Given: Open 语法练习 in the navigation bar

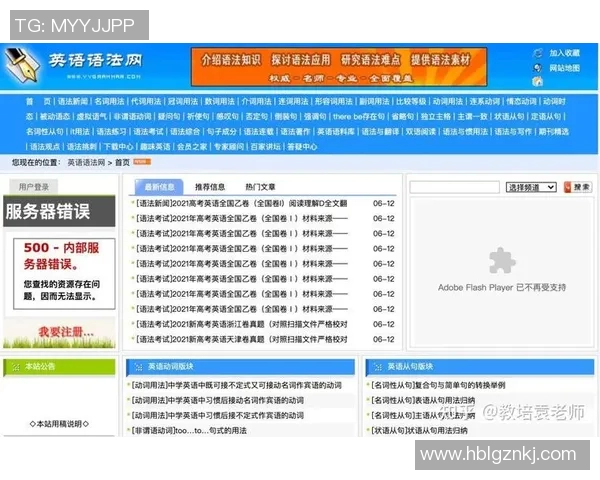Looking at the screenshot, I should click(x=111, y=132).
